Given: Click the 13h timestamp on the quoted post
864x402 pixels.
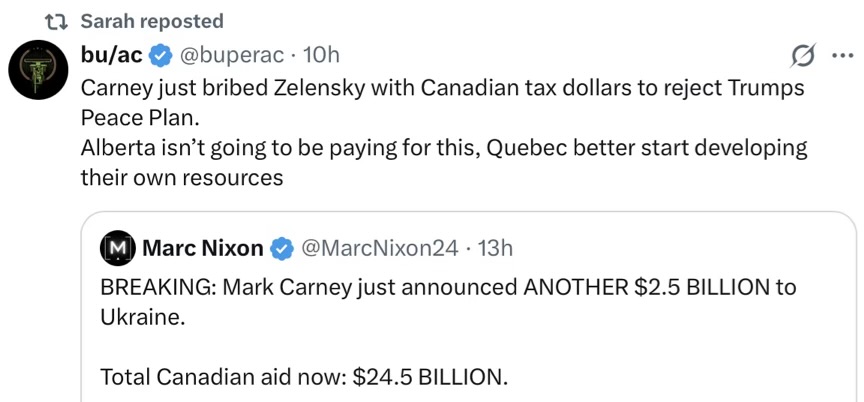Looking at the screenshot, I should [x=494, y=247].
